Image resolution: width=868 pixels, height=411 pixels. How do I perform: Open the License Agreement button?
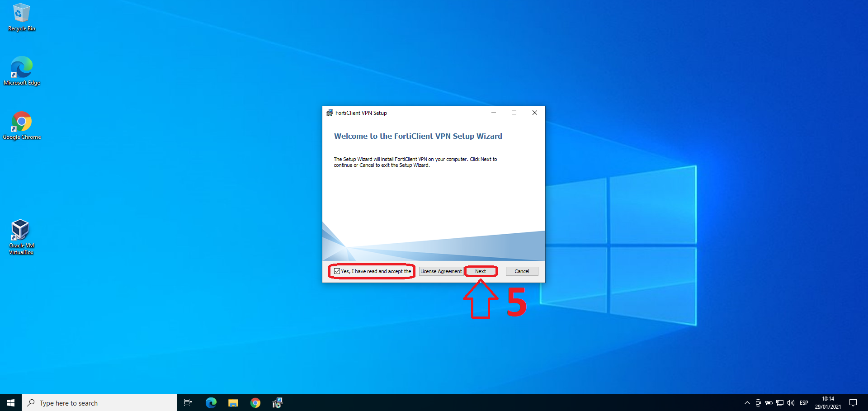(x=441, y=271)
